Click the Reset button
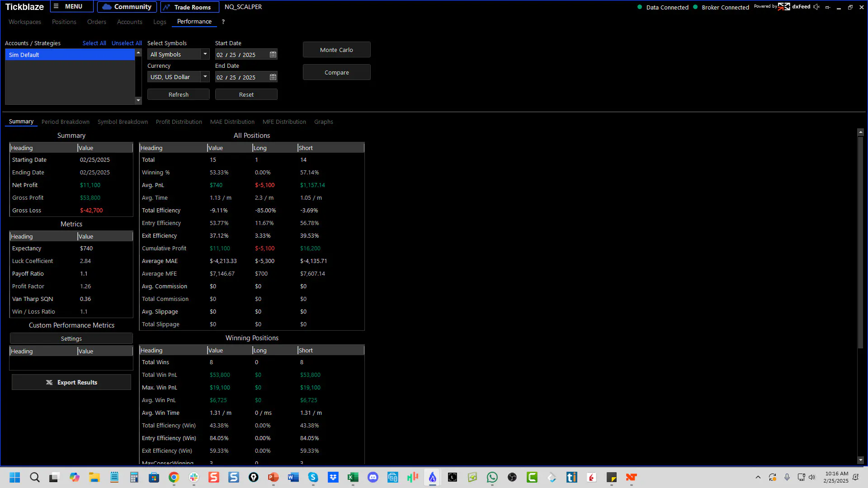868x488 pixels. pos(246,94)
